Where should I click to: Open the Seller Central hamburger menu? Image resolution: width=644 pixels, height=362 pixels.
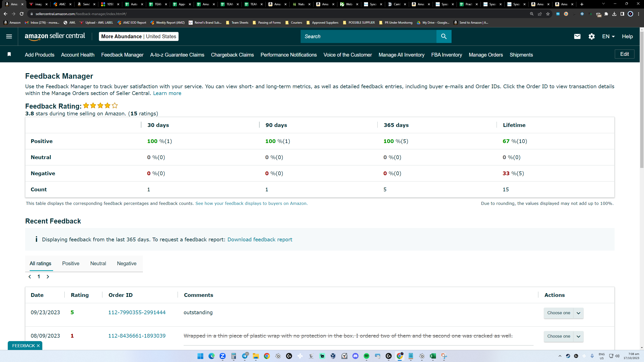tap(9, 36)
